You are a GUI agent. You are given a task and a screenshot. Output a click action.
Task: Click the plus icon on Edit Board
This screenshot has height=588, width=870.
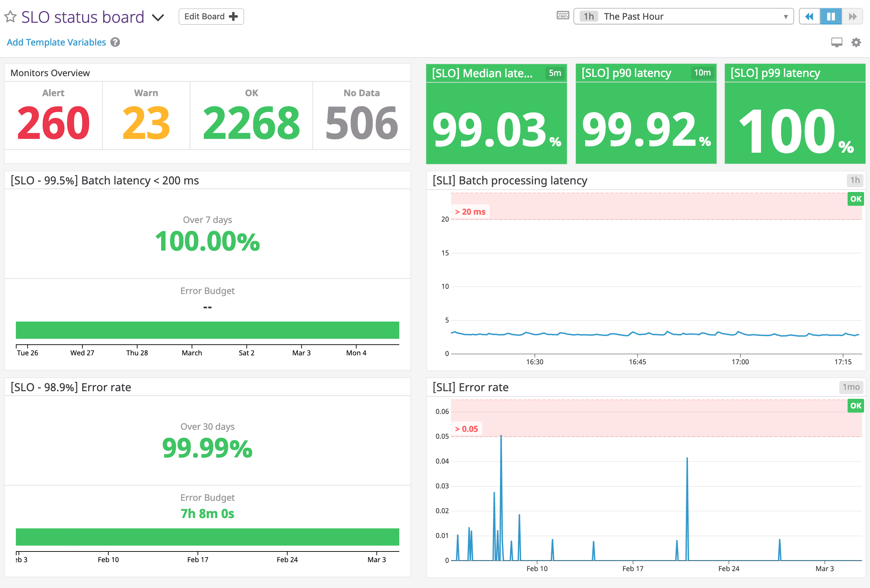(x=233, y=16)
